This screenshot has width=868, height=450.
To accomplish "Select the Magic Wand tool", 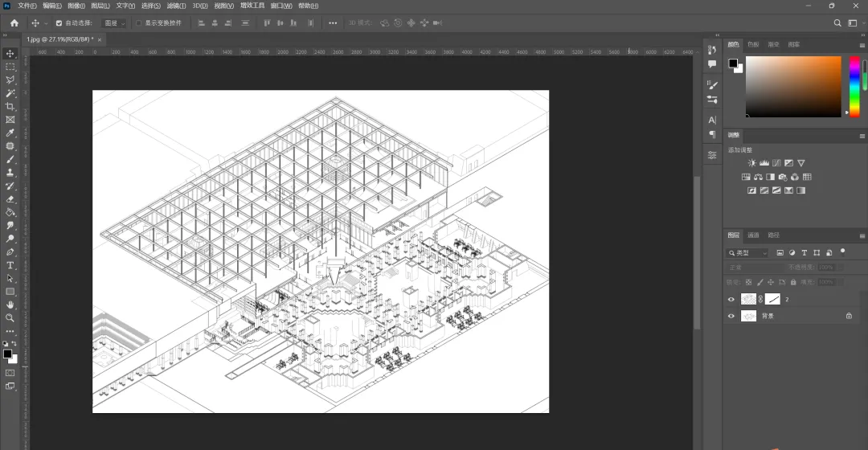I will tap(10, 93).
